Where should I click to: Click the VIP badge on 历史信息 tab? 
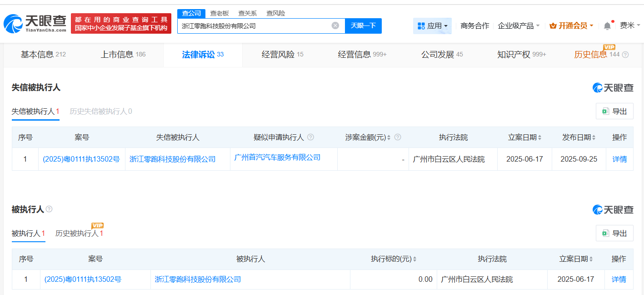(x=609, y=47)
